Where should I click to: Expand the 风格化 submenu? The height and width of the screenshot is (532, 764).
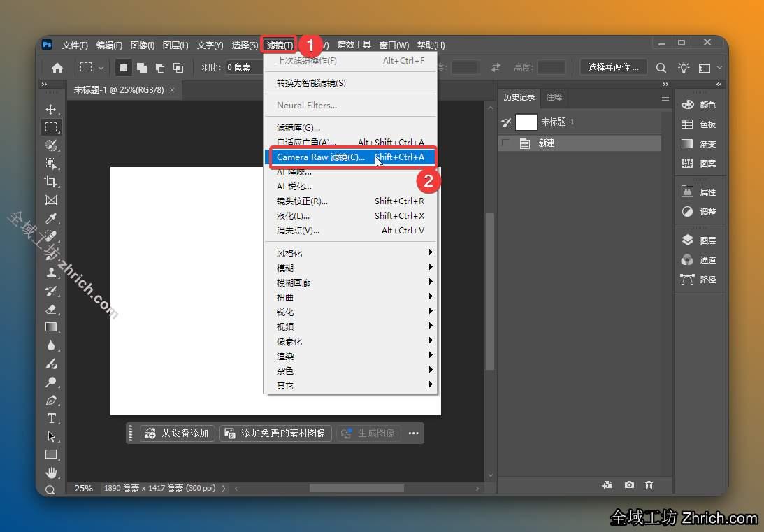click(350, 253)
